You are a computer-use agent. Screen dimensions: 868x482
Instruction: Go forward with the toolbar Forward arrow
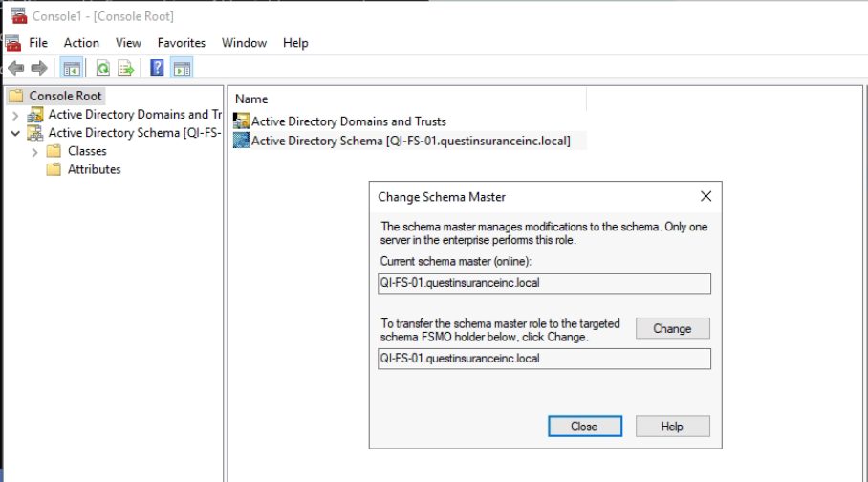[x=39, y=68]
